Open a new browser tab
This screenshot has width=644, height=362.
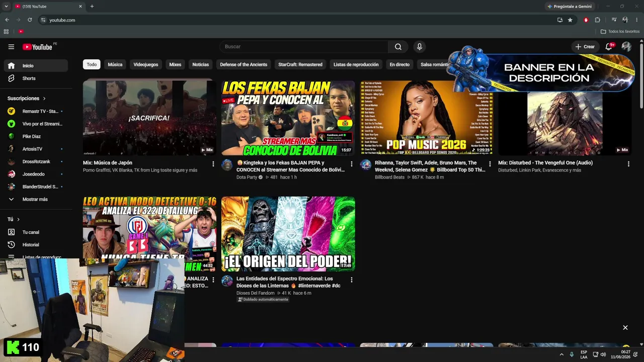[92, 7]
